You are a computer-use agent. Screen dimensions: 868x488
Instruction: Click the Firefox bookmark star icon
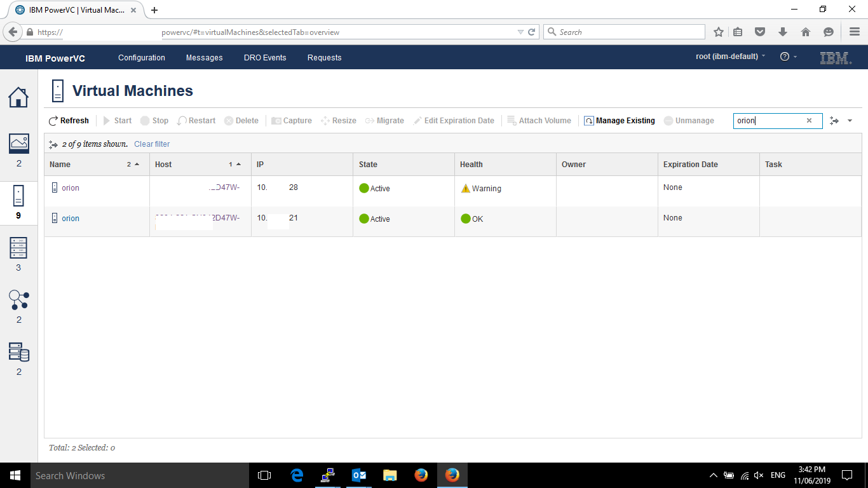(719, 32)
